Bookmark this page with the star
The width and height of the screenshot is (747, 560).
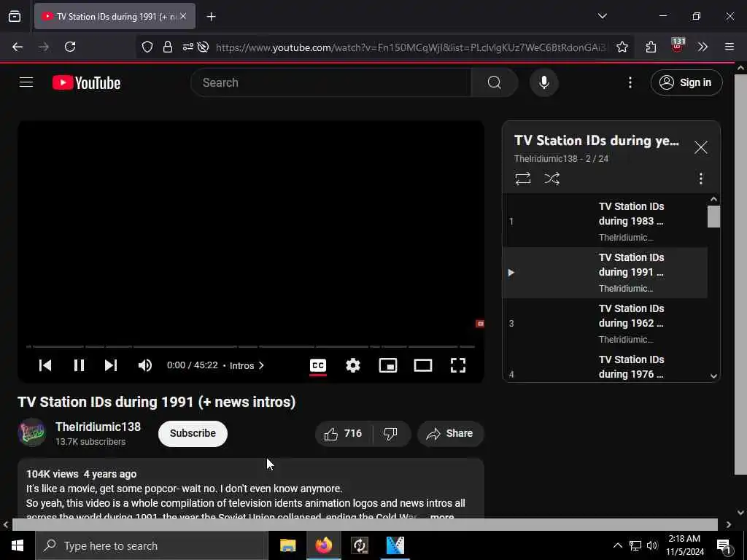pos(622,47)
